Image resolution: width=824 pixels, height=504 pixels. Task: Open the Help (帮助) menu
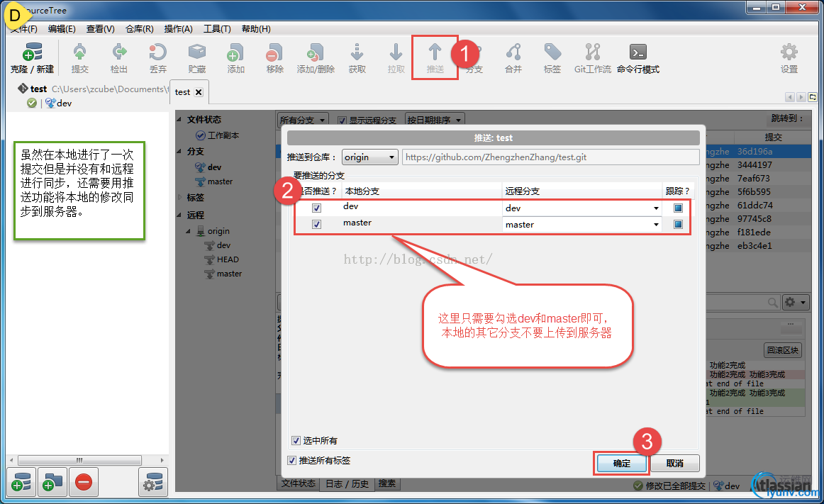[x=256, y=29]
